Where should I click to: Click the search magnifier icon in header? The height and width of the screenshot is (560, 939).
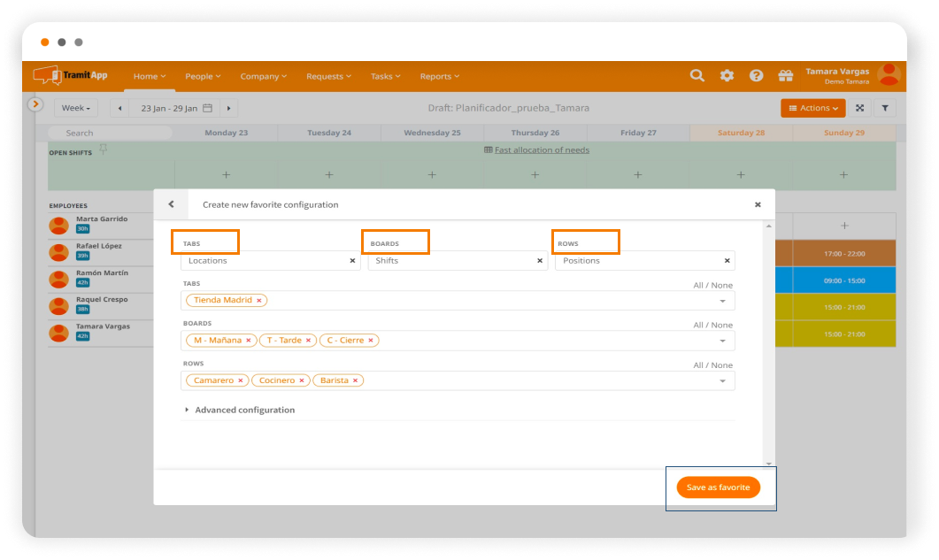(x=697, y=76)
